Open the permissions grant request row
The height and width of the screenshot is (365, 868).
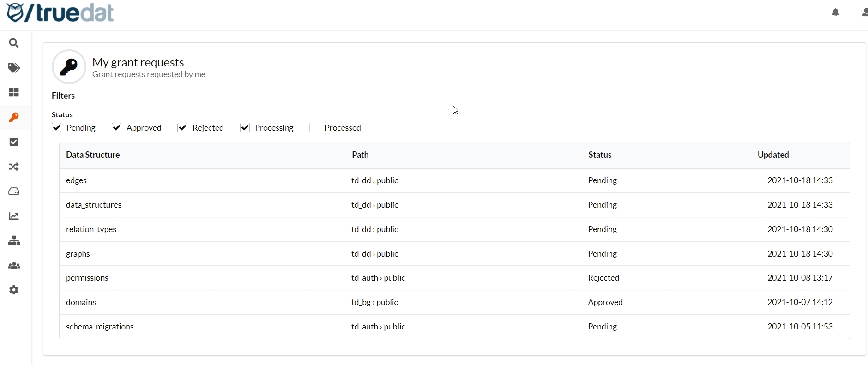87,278
